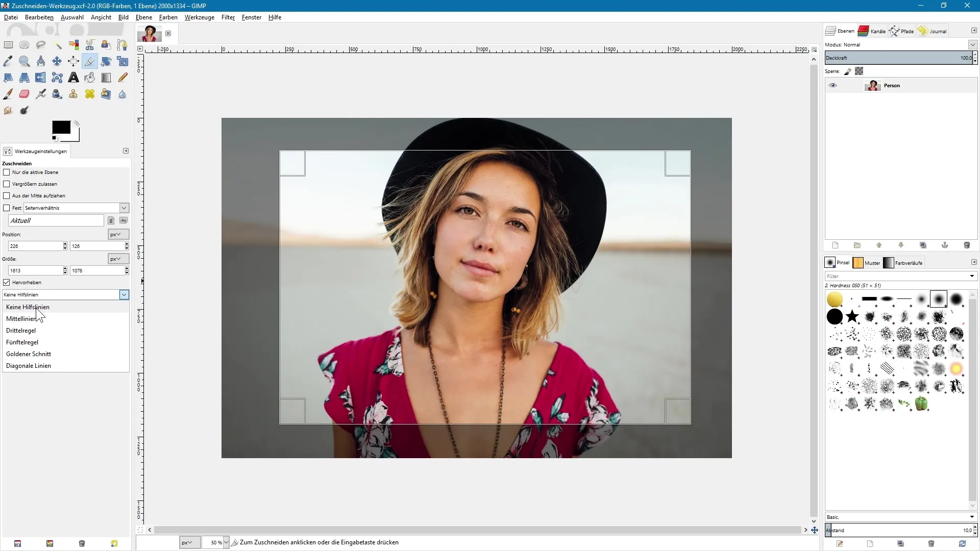The height and width of the screenshot is (551, 980).
Task: Collapse the Keine Hilfslinien dropdown arrow
Action: click(124, 295)
